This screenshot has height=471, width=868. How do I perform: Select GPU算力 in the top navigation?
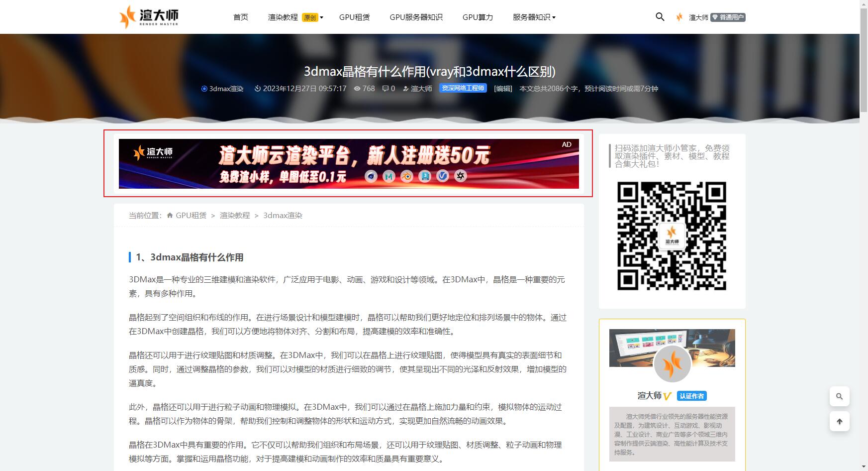click(478, 17)
